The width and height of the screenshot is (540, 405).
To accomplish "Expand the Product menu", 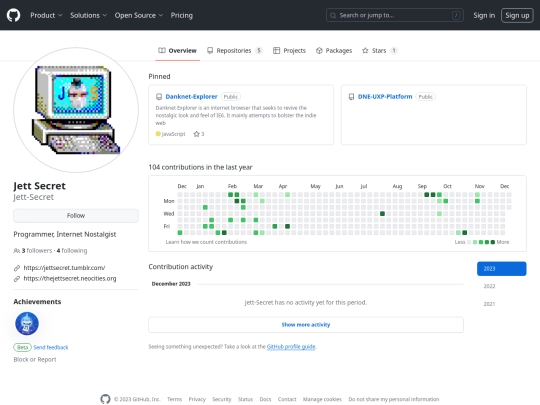I will click(x=46, y=15).
